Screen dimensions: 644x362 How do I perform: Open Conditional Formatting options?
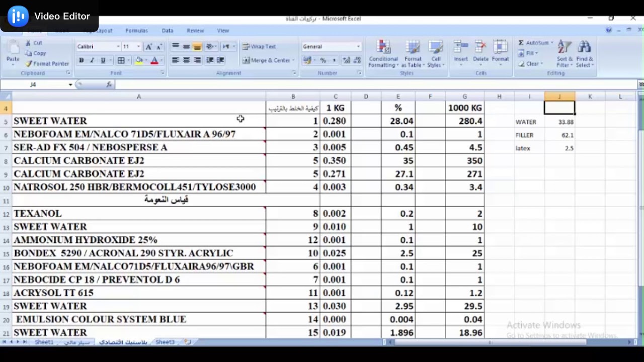coord(383,54)
